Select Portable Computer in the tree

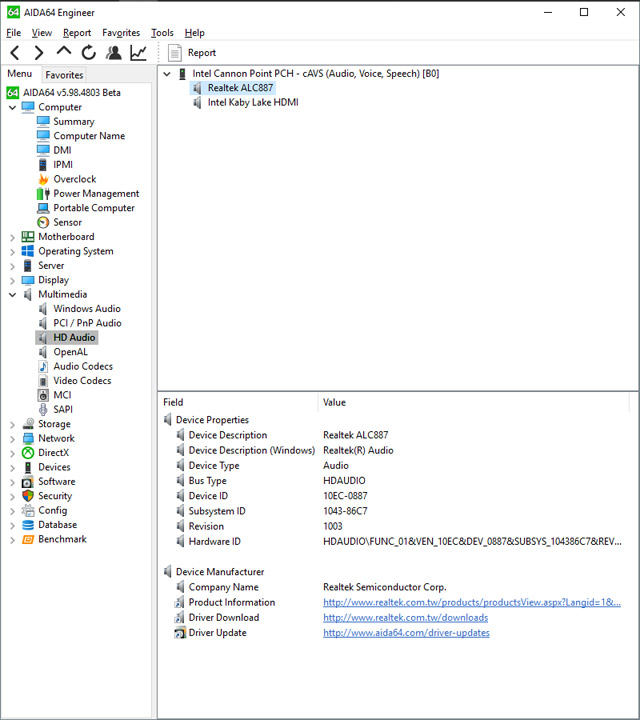point(94,208)
